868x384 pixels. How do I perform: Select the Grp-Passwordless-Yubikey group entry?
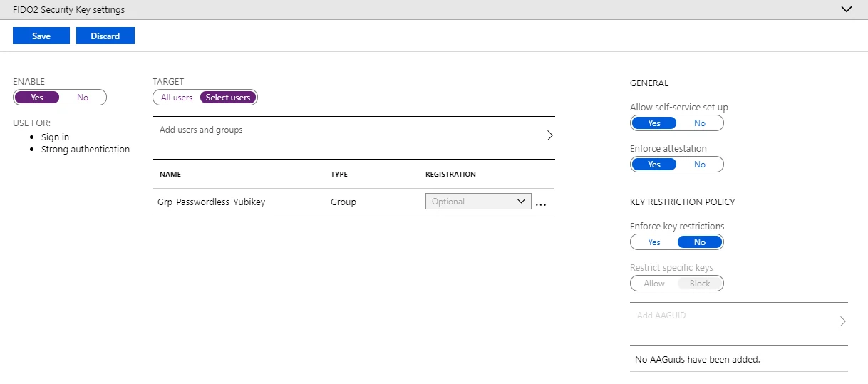coord(211,202)
